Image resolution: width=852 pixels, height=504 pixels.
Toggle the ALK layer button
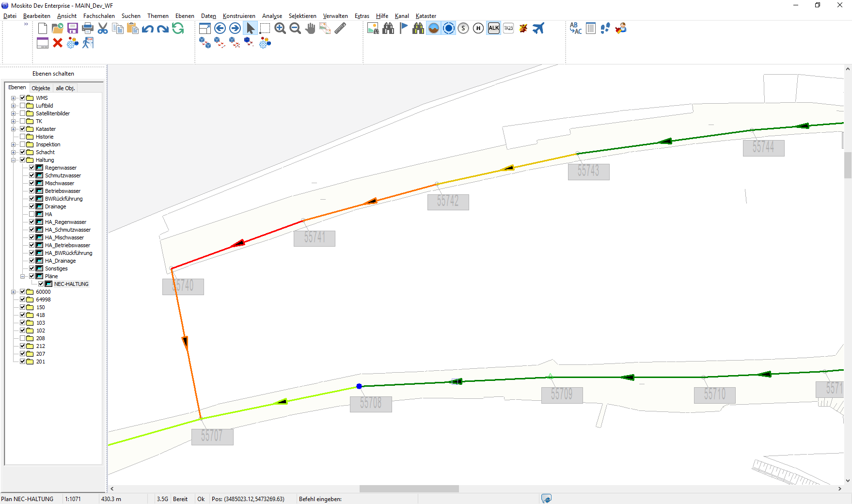pos(493,28)
